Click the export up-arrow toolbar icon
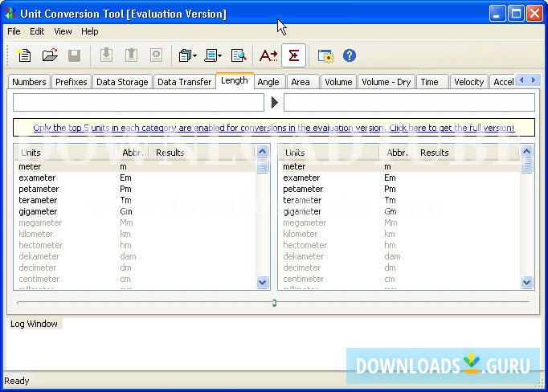The height and width of the screenshot is (392, 548). tap(131, 55)
